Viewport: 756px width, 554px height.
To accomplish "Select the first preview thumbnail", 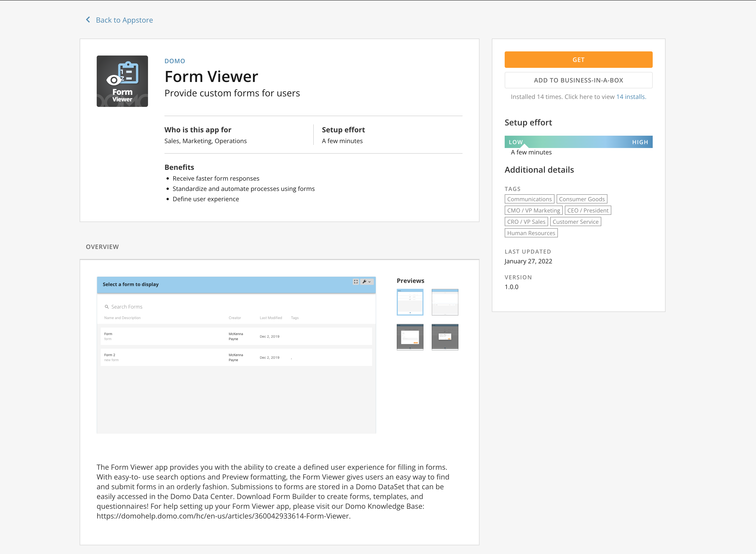I will pos(410,302).
